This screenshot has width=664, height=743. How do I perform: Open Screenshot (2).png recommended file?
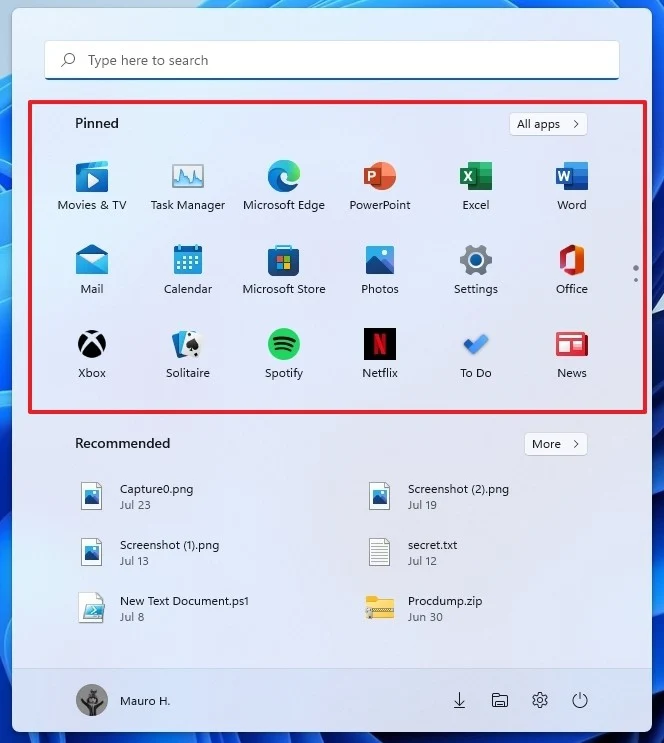[438, 496]
